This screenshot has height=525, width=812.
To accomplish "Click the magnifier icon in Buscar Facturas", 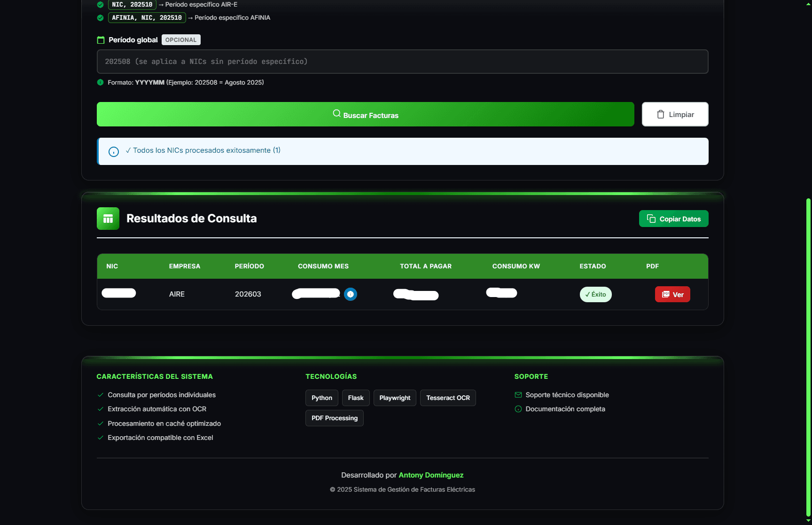I will 336,113.
